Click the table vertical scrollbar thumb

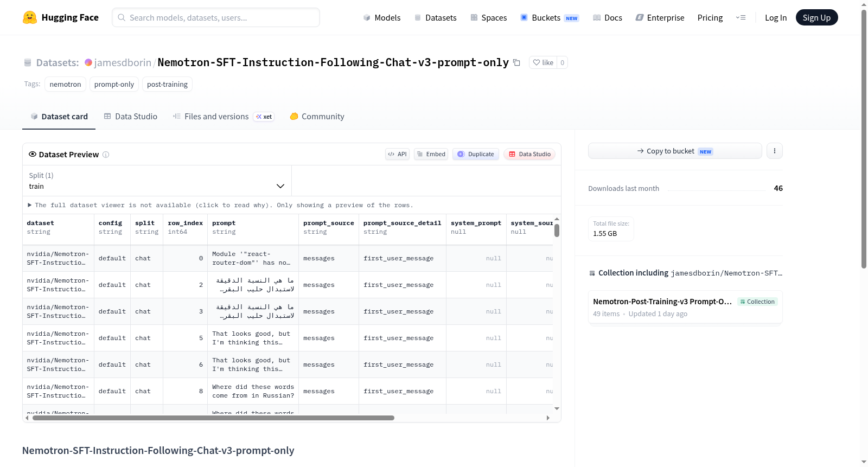pos(557,231)
